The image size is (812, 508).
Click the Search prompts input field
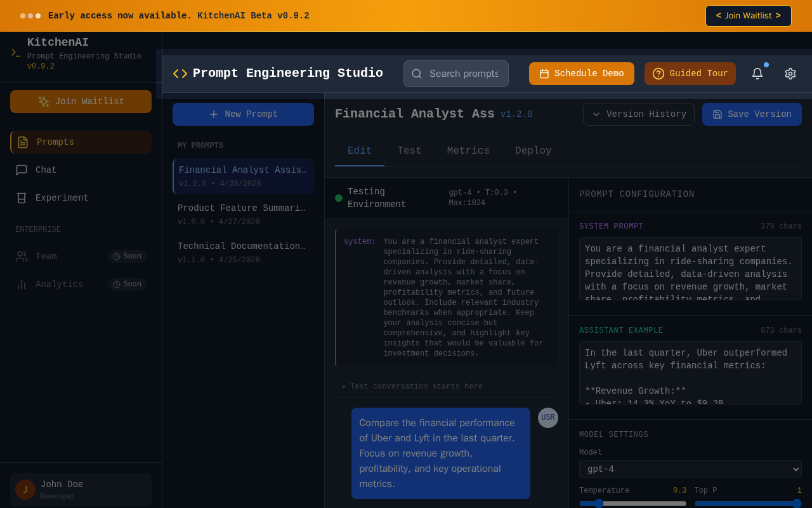click(x=456, y=74)
